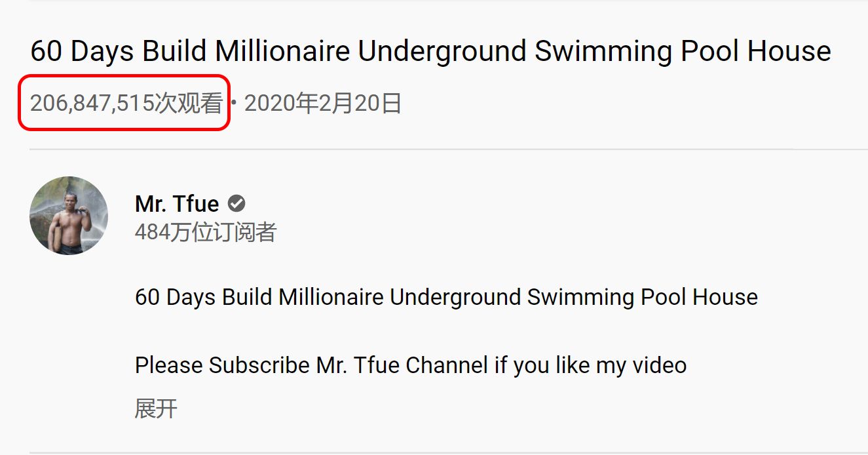
Task: Click the red highlight box's left edge
Action: tap(19, 103)
